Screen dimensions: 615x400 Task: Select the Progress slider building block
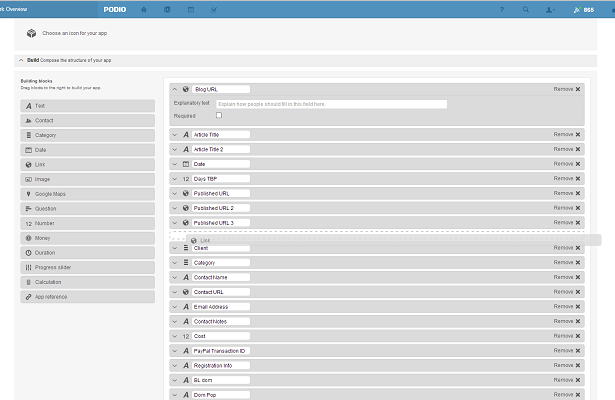86,267
